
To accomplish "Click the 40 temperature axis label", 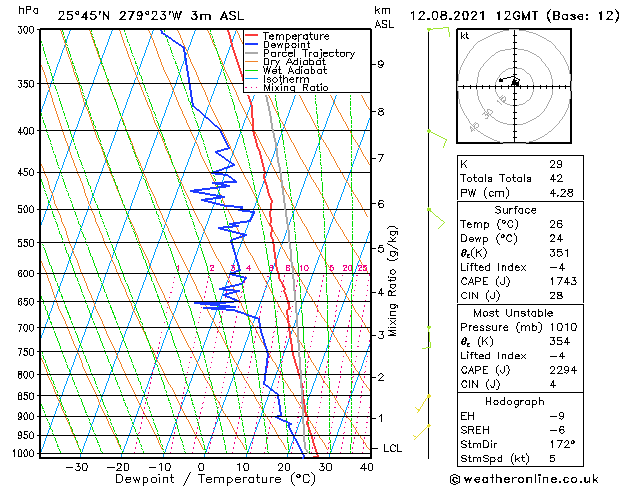I will point(367,468).
